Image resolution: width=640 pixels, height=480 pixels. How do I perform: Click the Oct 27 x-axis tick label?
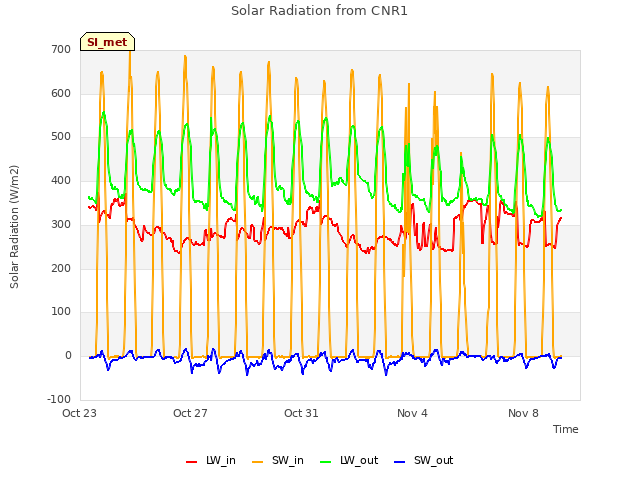pyautogui.click(x=190, y=413)
